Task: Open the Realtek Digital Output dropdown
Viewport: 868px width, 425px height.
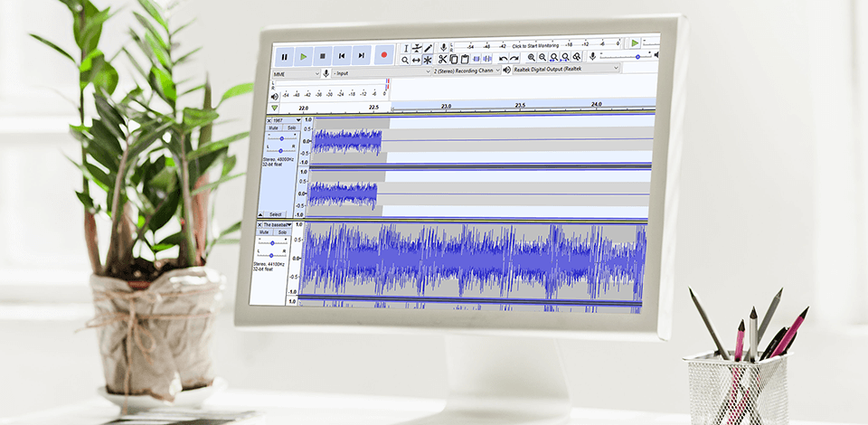Action: coord(566,69)
